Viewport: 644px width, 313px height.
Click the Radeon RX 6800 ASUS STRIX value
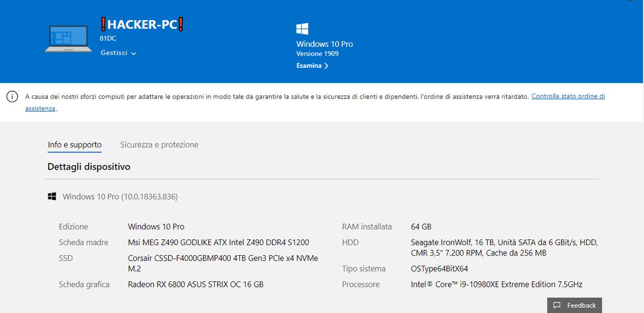pos(196,284)
